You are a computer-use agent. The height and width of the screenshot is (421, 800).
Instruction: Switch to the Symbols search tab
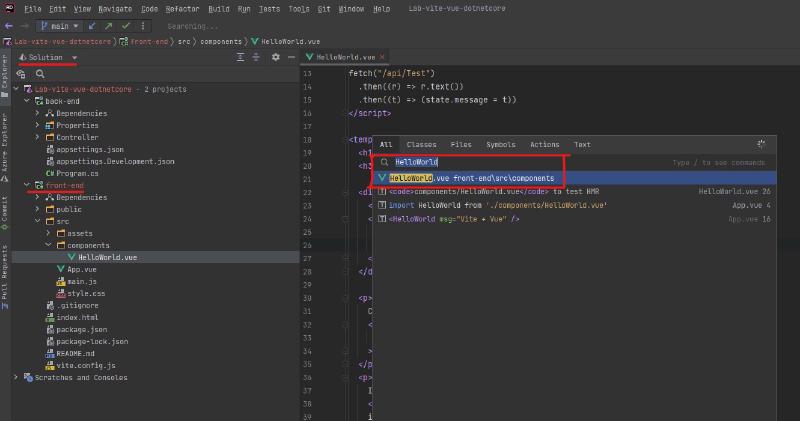click(500, 145)
